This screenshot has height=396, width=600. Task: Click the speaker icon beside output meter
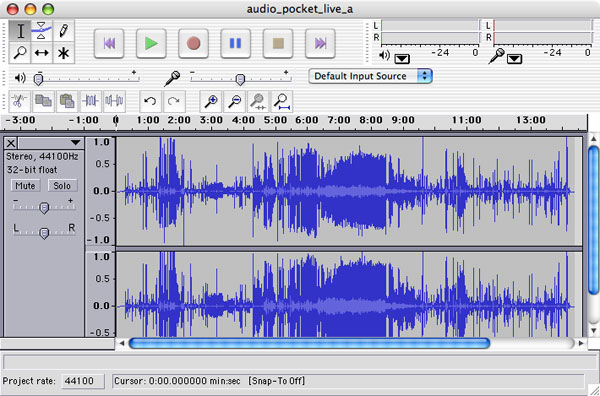384,56
